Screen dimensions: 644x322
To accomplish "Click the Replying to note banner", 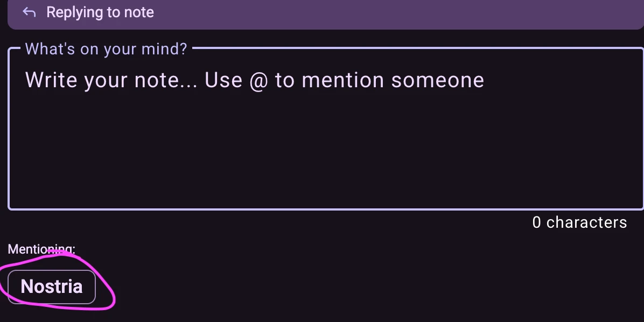I will point(325,13).
